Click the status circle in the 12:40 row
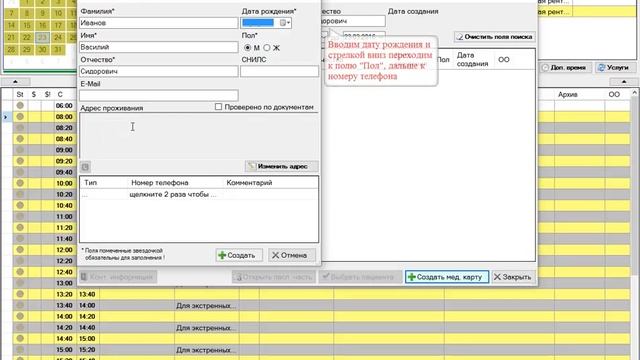This screenshot has width=640, height=360. [x=20, y=272]
